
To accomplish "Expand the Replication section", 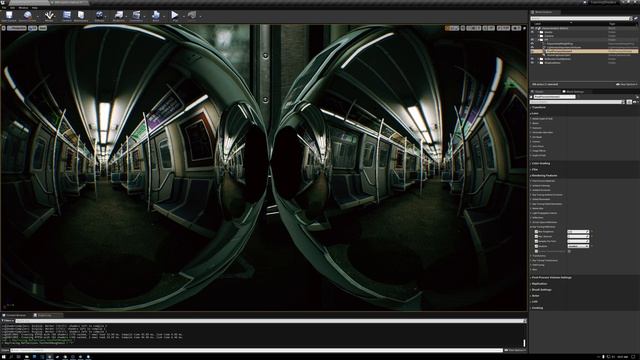I will pyautogui.click(x=539, y=284).
